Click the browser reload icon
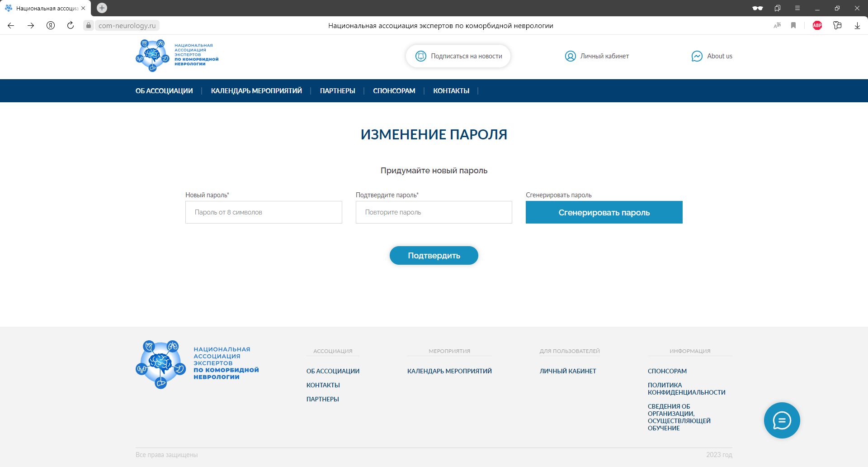Viewport: 868px width, 467px height. pos(71,25)
